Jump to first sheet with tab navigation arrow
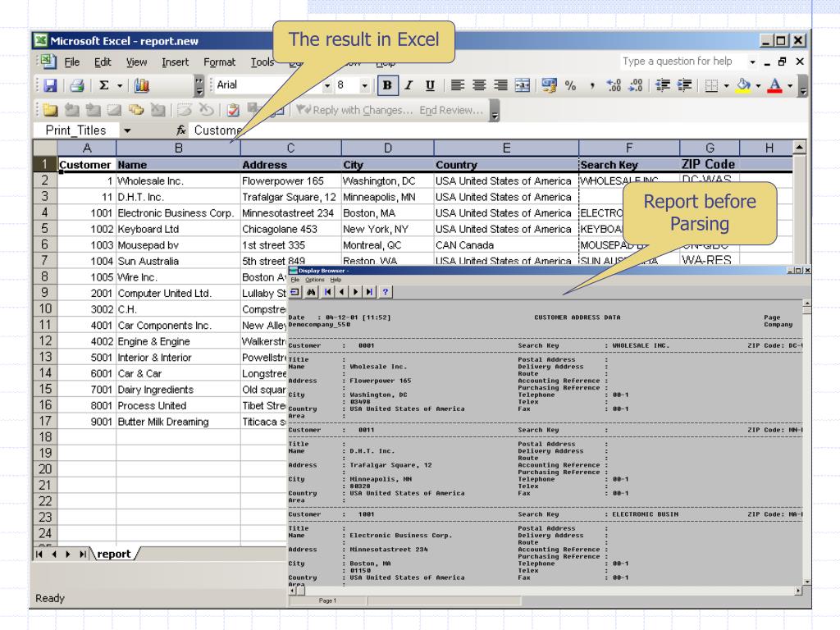840x630 pixels. point(39,554)
